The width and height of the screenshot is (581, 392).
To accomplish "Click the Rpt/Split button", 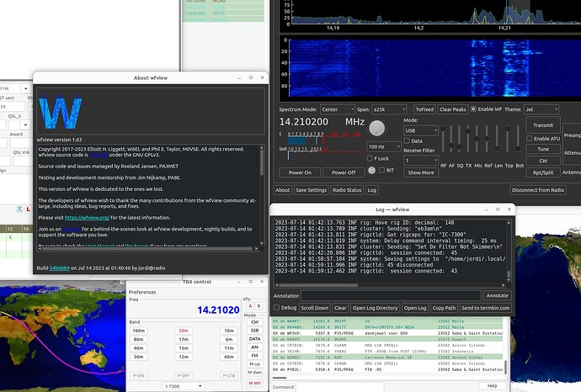I will tap(543, 172).
